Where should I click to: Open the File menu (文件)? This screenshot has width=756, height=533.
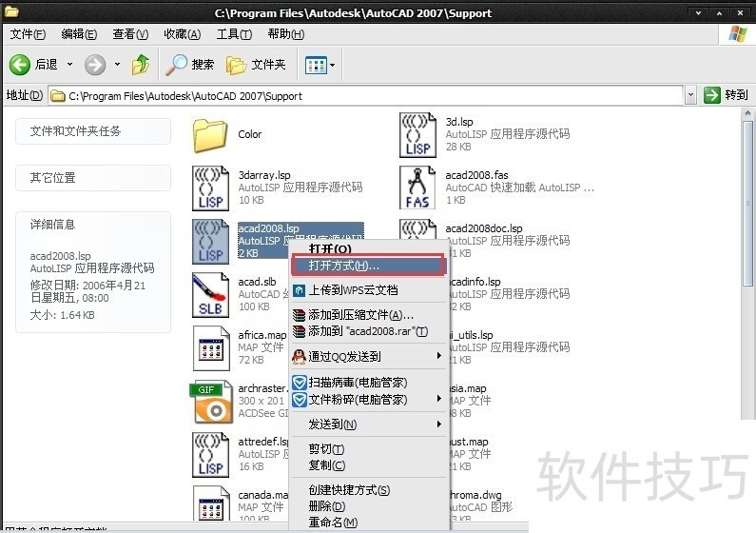pyautogui.click(x=28, y=34)
